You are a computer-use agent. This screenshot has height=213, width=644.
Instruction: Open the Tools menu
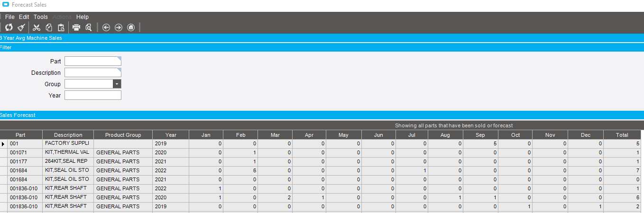click(41, 17)
